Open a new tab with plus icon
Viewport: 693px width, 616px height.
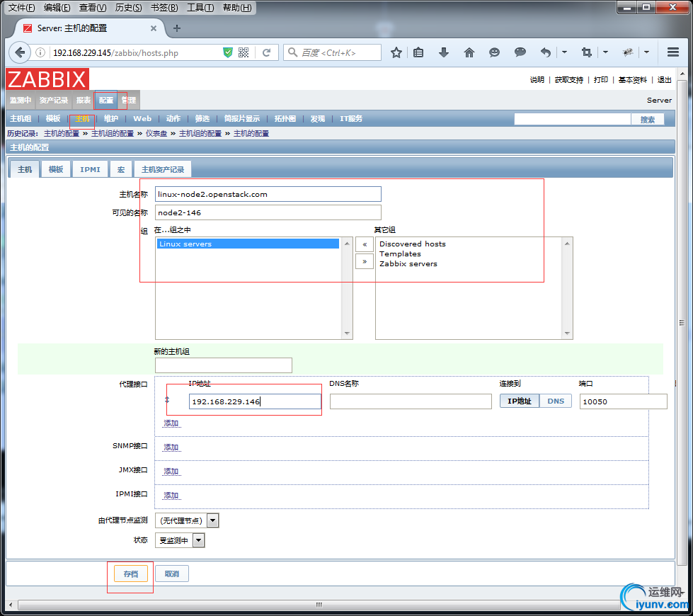(x=177, y=28)
